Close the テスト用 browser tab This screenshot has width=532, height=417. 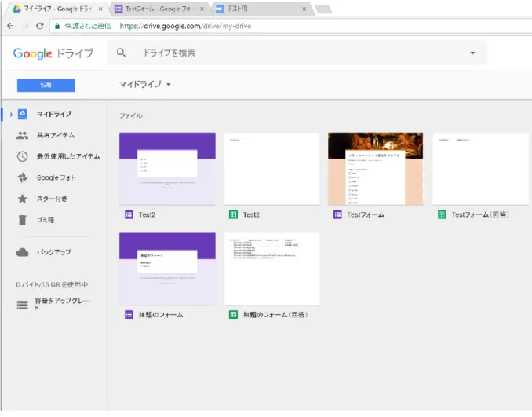coord(304,9)
